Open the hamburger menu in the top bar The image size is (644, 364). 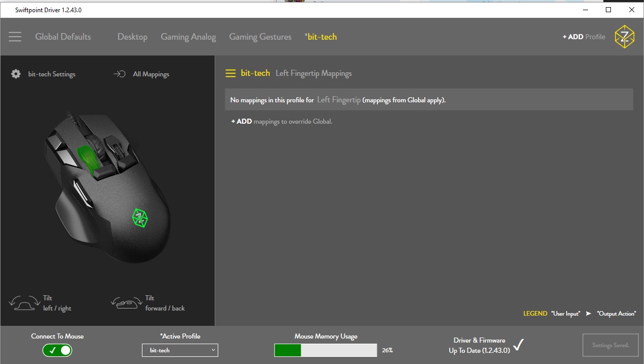pos(15,37)
